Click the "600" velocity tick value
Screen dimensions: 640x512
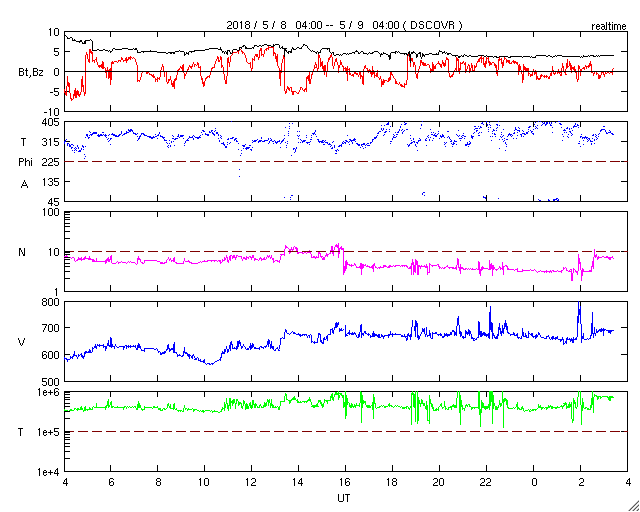51,355
